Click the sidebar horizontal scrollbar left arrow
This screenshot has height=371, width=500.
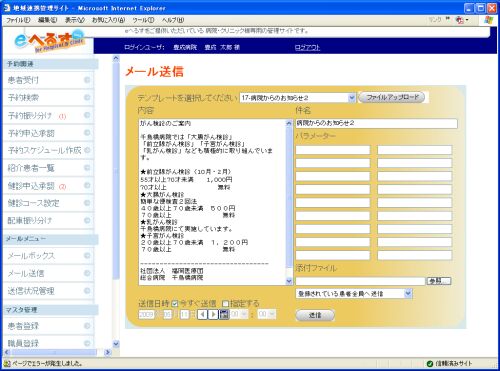click(7, 352)
